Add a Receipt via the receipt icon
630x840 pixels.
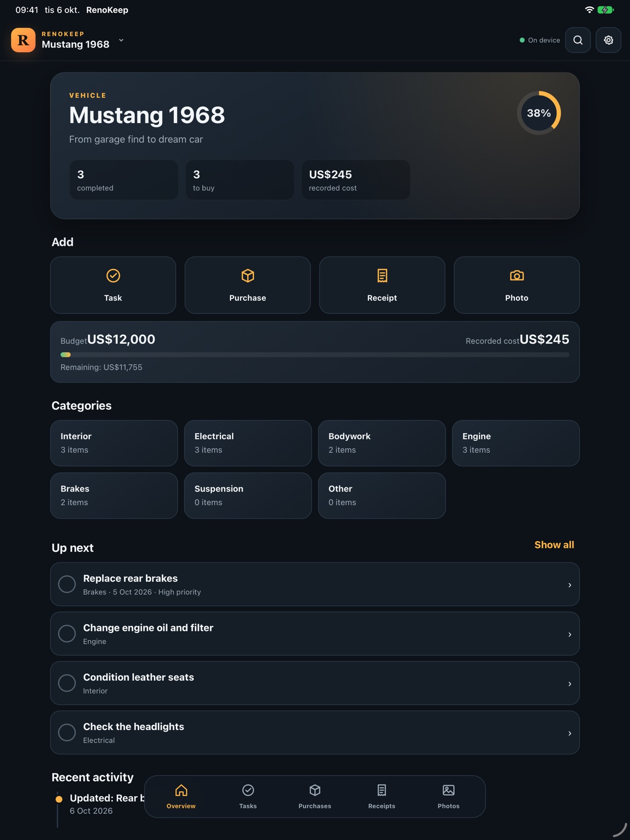[x=382, y=285]
